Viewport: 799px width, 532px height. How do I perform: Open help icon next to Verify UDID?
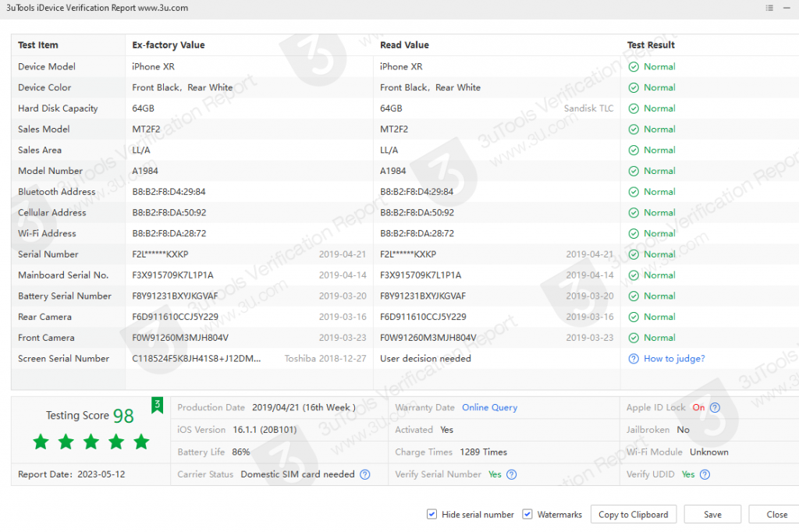[705, 474]
